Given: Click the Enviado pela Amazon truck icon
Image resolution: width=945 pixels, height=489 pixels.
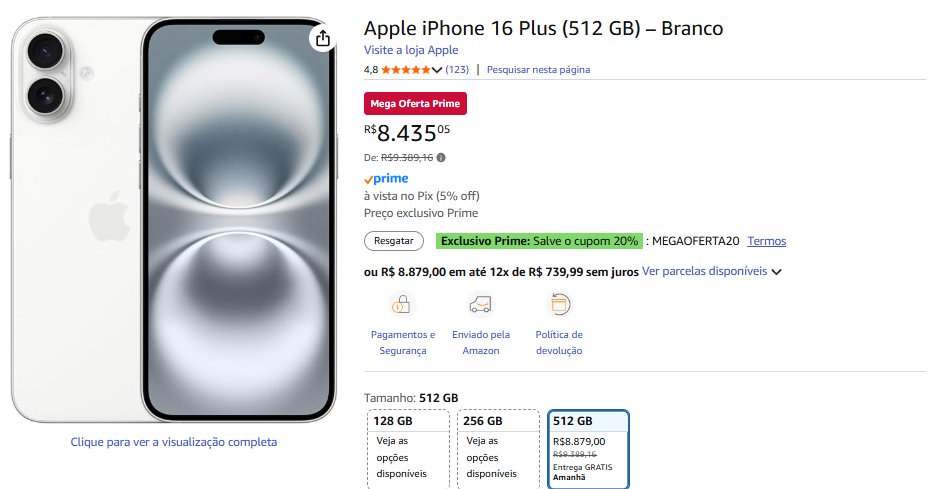Looking at the screenshot, I should pyautogui.click(x=480, y=304).
